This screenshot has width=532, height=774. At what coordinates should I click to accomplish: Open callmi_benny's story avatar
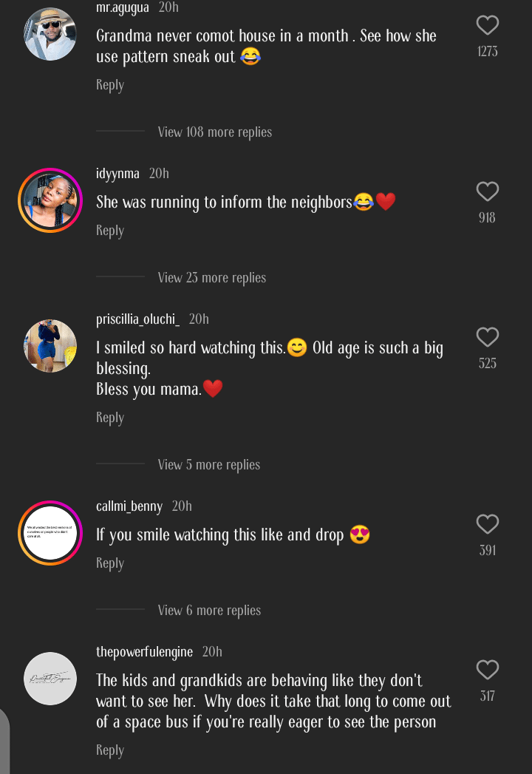coord(50,533)
